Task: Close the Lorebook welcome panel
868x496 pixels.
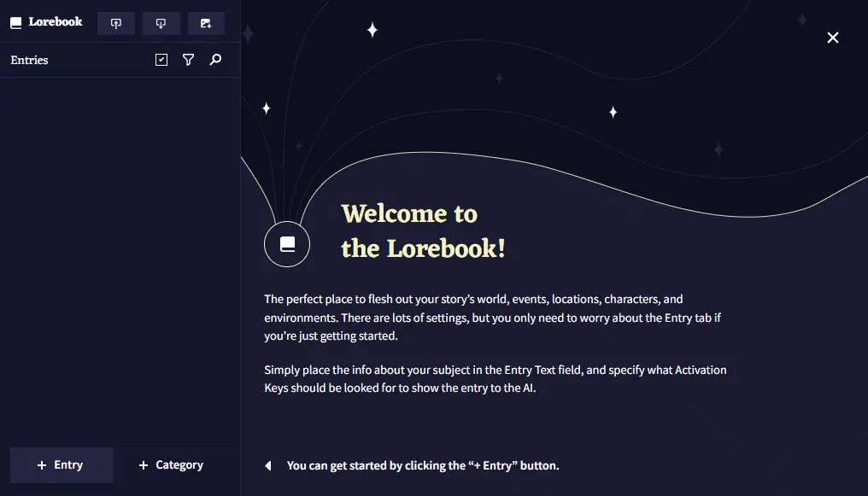Action: click(833, 38)
